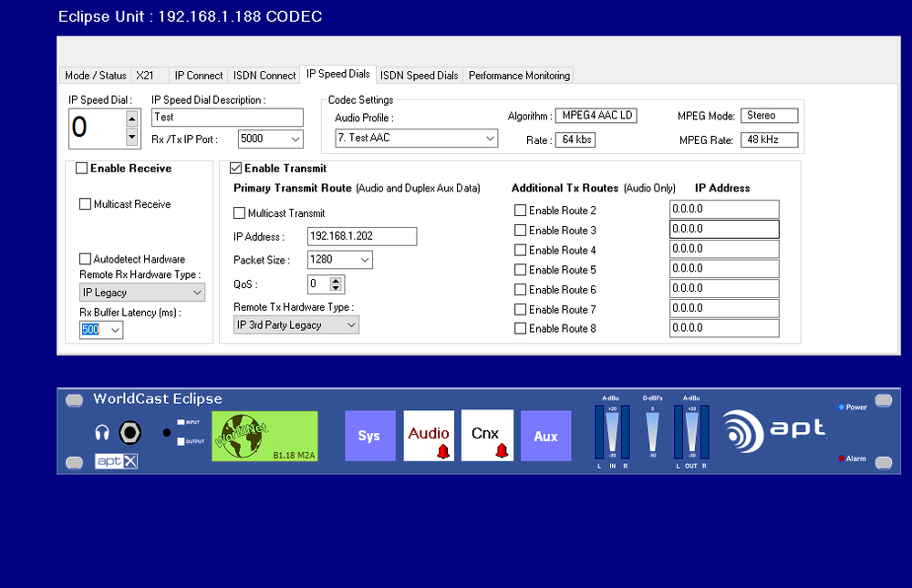
Task: Uncheck the Enable Transmit option
Action: tap(235, 168)
